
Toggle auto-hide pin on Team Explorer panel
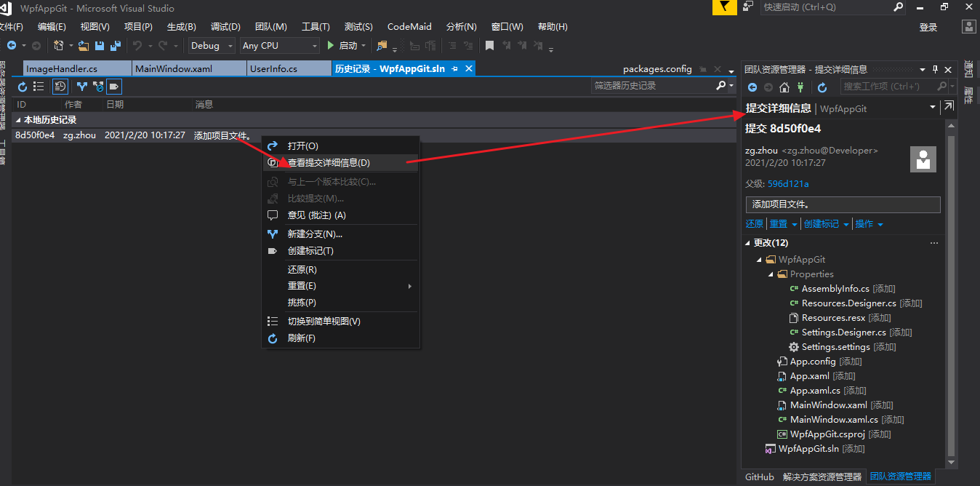pos(935,69)
